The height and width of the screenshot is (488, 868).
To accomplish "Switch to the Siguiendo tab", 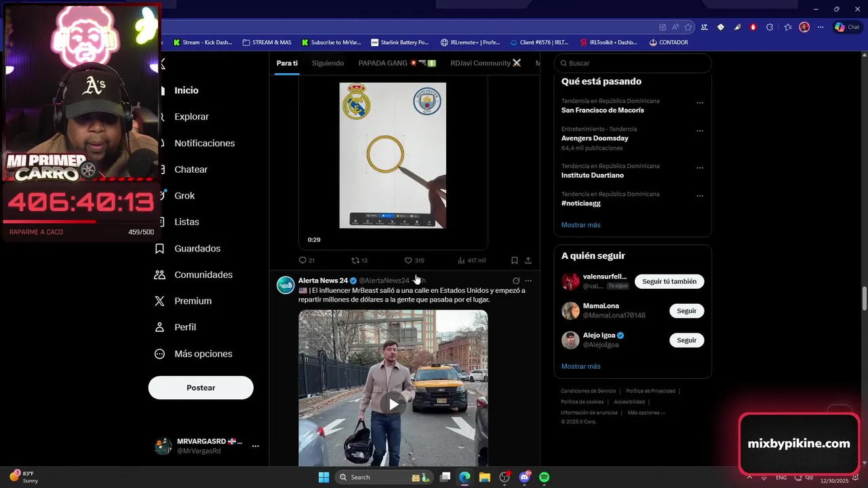I will click(328, 63).
